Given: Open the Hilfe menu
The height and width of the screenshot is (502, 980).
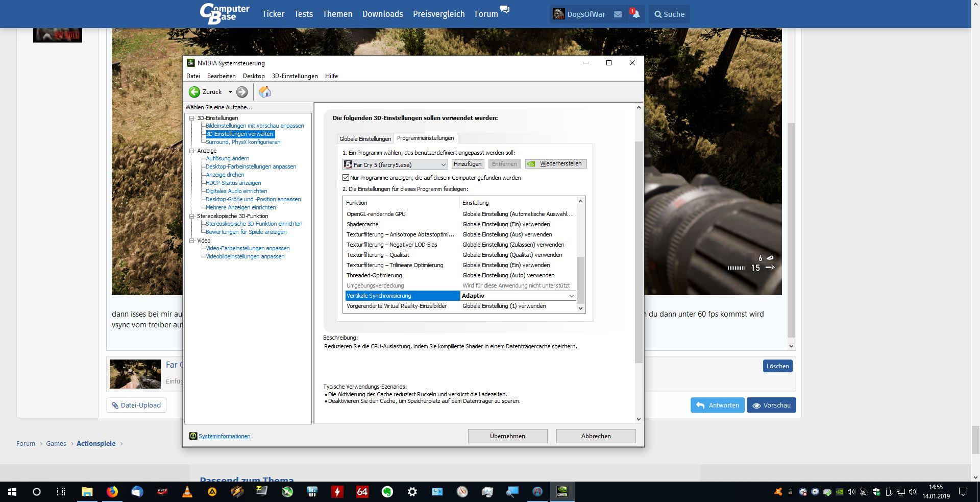Looking at the screenshot, I should 332,76.
